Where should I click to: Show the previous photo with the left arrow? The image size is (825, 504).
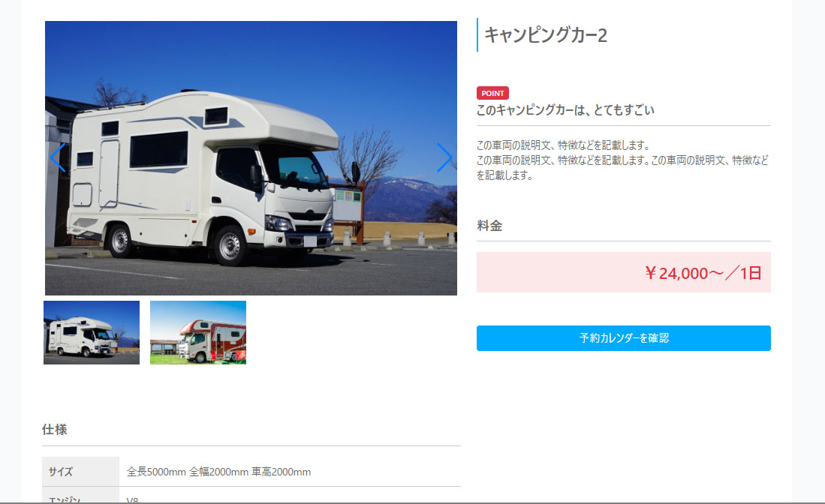58,157
